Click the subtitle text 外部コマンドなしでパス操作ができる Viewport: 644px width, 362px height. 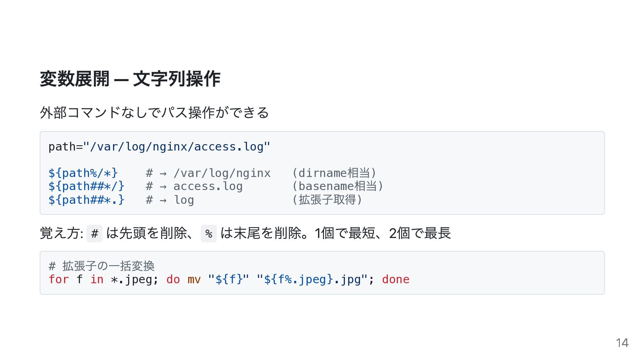click(x=154, y=113)
